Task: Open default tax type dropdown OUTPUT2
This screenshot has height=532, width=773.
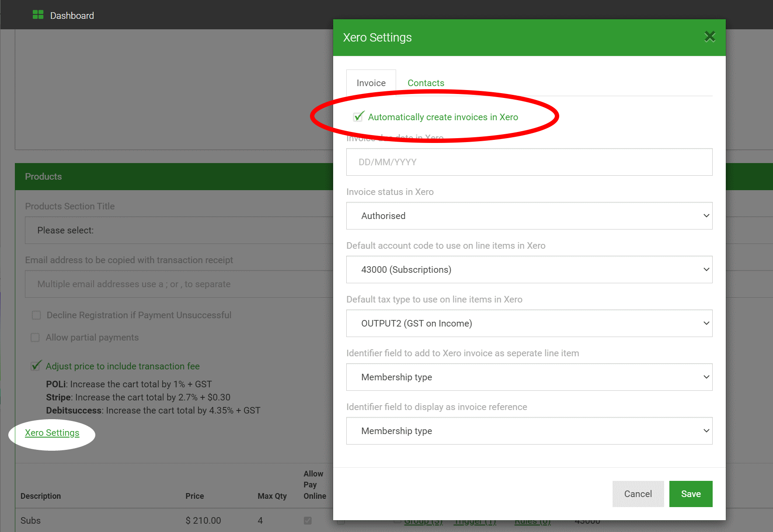Action: pos(529,323)
